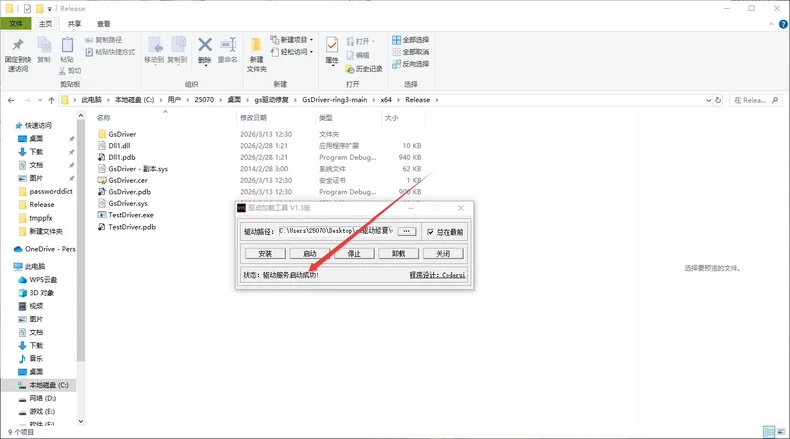
Task: Open the Explorer help question mark
Action: [x=783, y=24]
